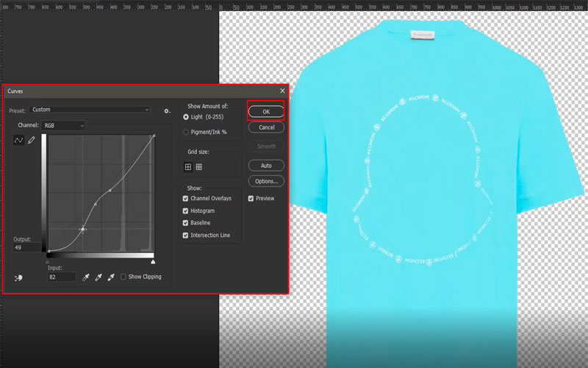Choose the simple grid size icon
Image resolution: width=588 pixels, height=368 pixels.
[x=188, y=167]
